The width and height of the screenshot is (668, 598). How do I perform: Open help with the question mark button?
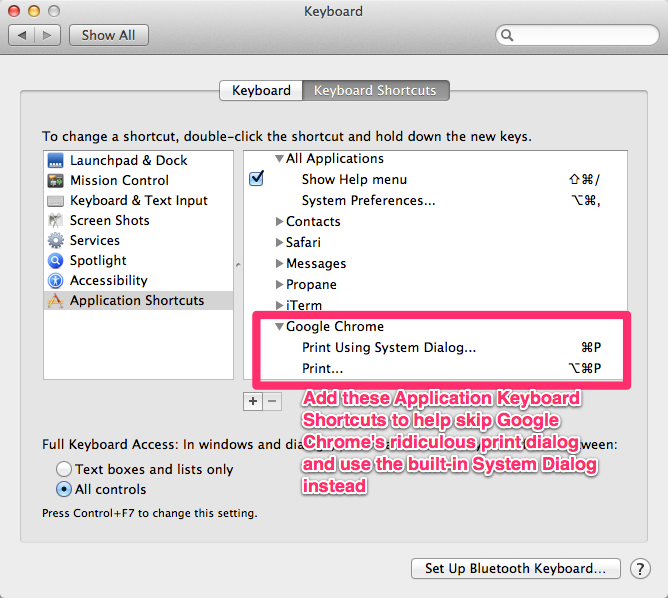click(640, 569)
